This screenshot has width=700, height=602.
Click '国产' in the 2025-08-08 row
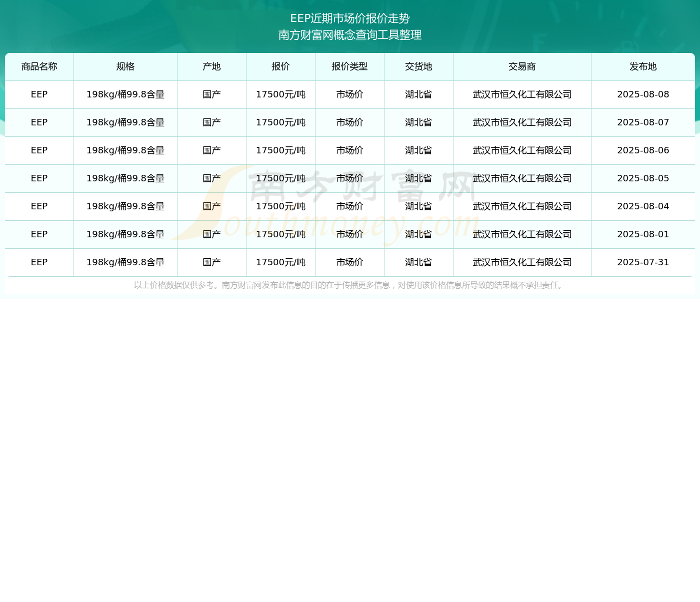pyautogui.click(x=212, y=94)
